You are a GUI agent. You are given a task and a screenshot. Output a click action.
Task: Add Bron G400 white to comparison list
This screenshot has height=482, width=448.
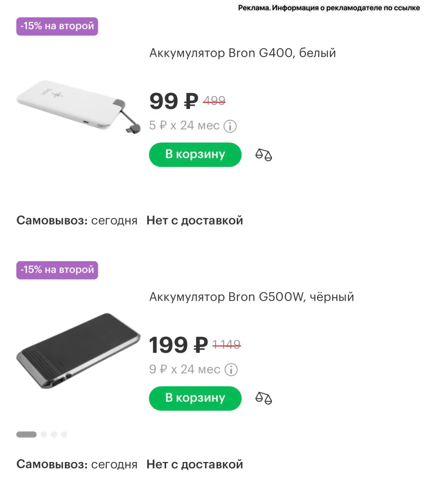tap(263, 155)
